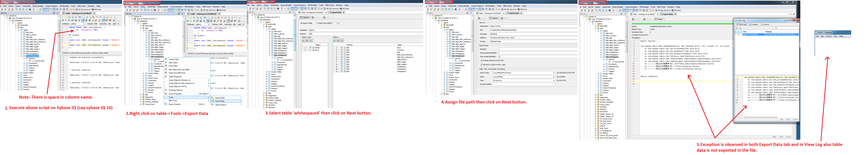Open Script Object to File As submenu

coord(187,86)
